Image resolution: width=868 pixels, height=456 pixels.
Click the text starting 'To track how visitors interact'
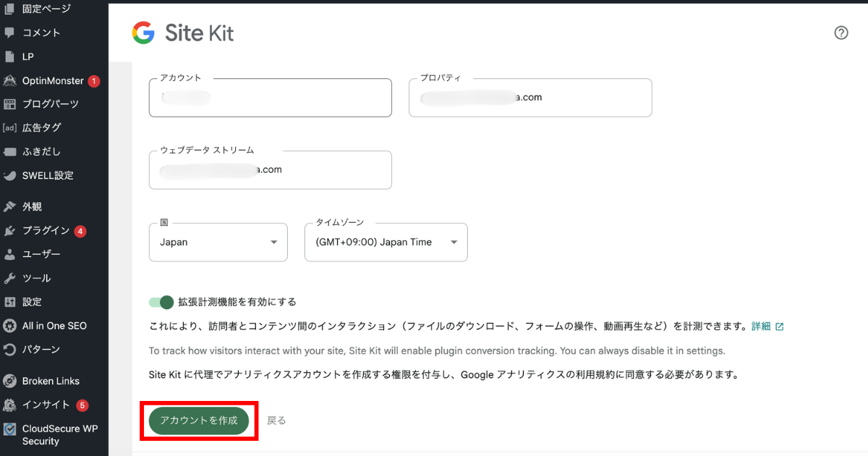(x=437, y=350)
